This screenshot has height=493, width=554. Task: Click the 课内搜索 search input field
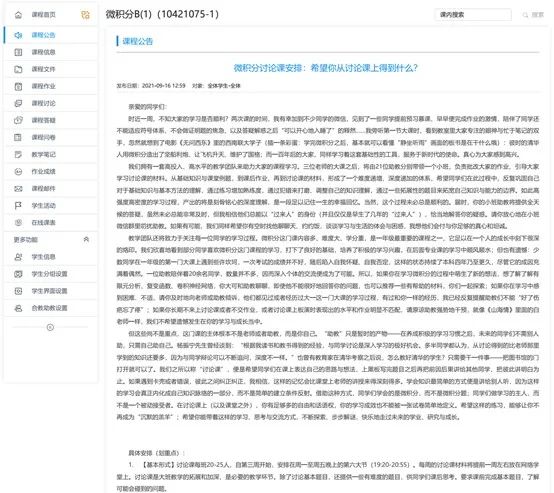tap(473, 15)
